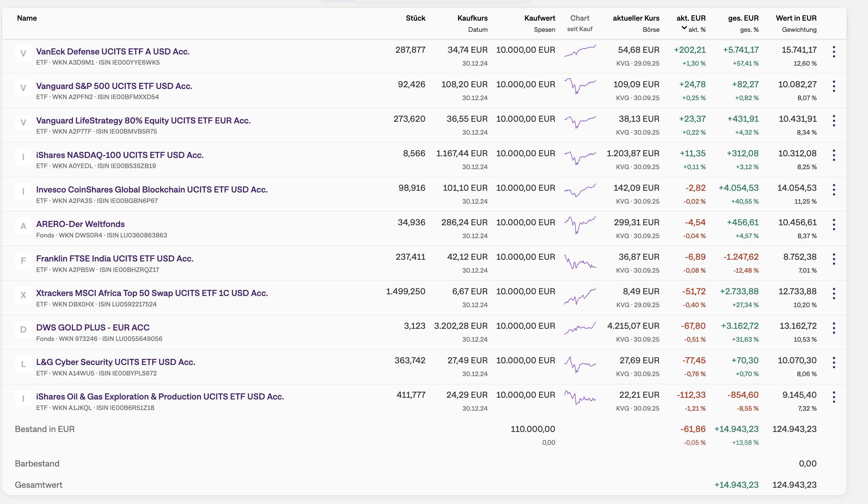Sort by Stück column header
Image resolution: width=868 pixels, height=504 pixels.
pyautogui.click(x=415, y=18)
